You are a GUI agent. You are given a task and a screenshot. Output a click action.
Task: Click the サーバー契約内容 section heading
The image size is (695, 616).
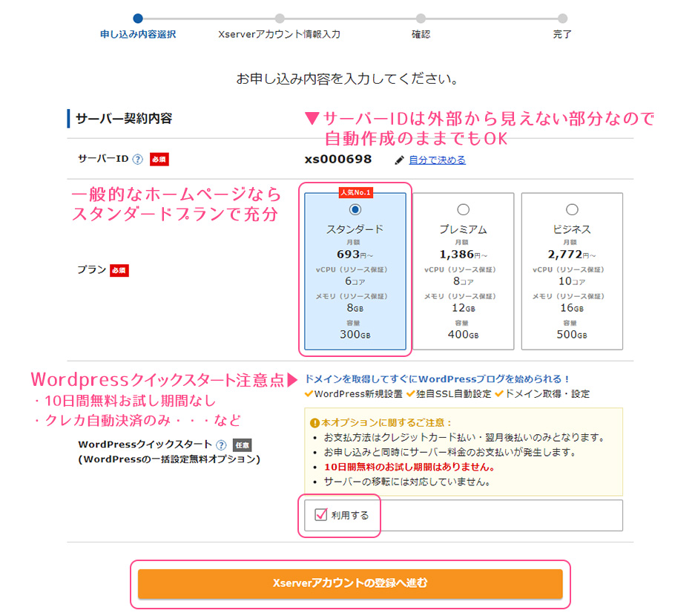coord(124,119)
